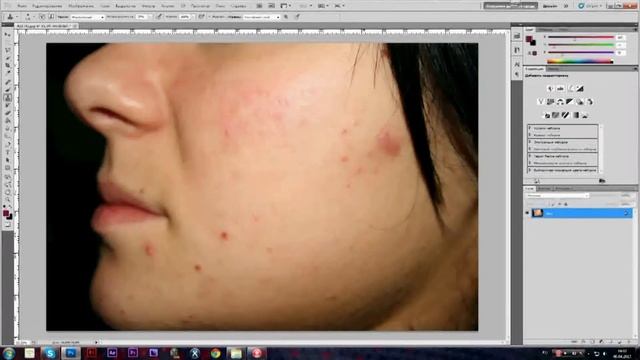Add a Channel Mixer adjustment layer
The image size is (640, 360).
point(590,102)
